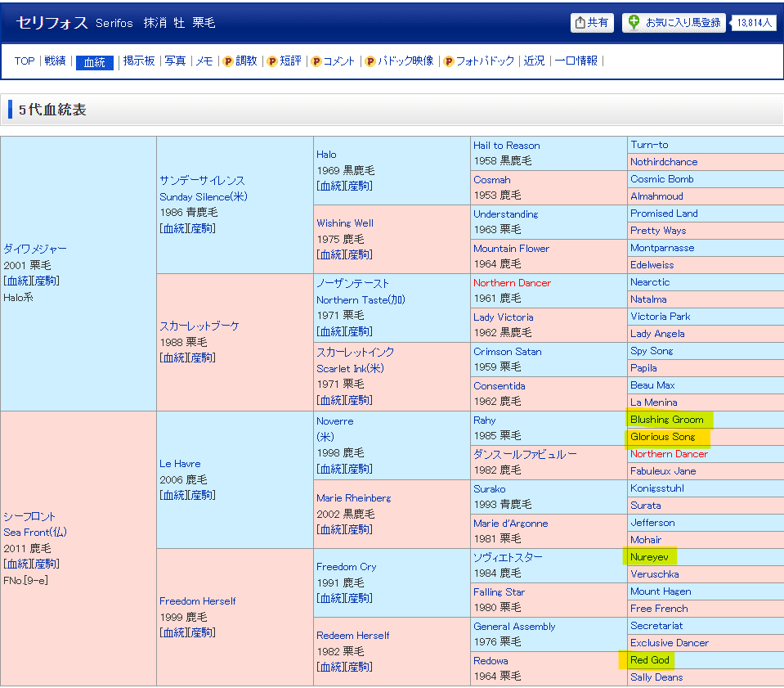Click Crimson Satan link
The image size is (784, 688).
508,351
